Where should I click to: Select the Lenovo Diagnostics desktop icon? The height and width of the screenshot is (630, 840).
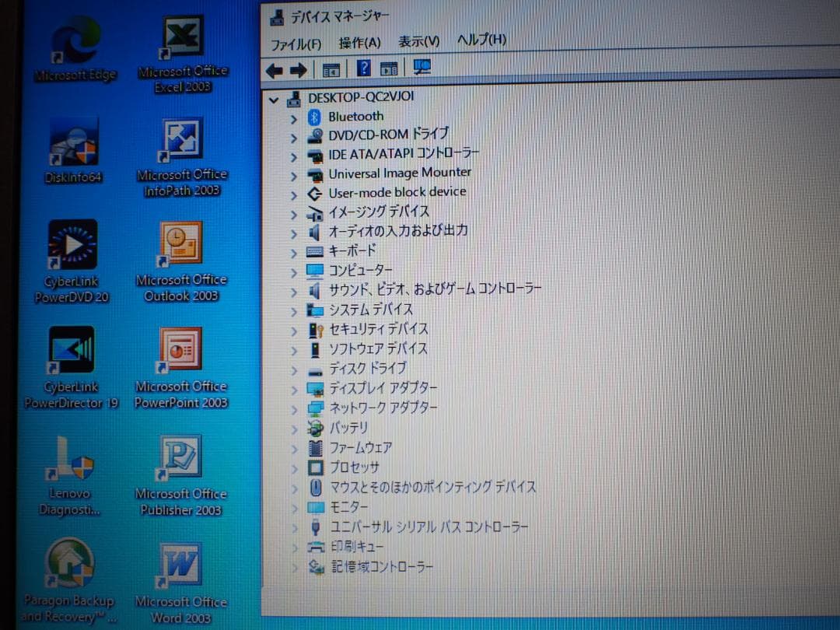(70, 476)
